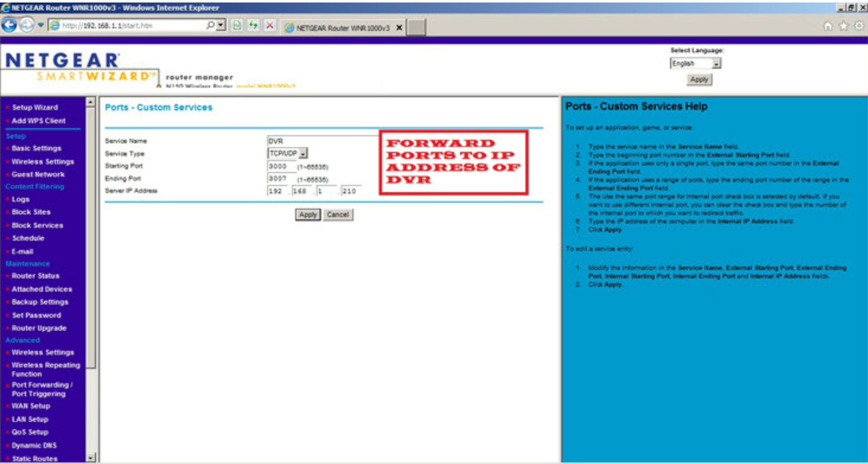Open Attached Devices page
The image size is (868, 464).
42,289
